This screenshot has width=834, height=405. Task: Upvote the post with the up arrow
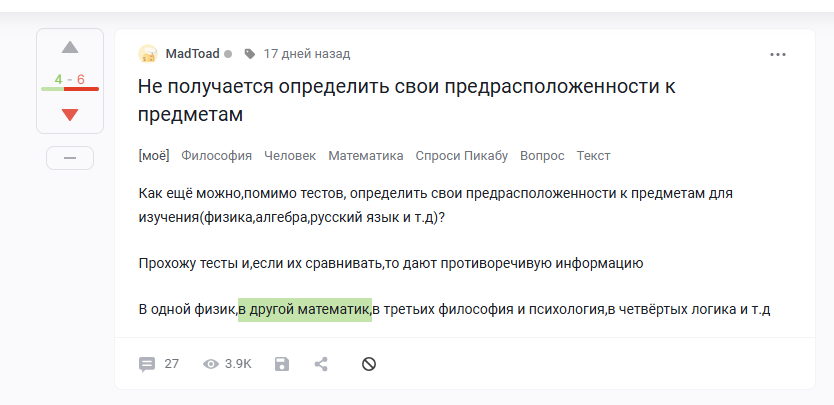point(70,47)
